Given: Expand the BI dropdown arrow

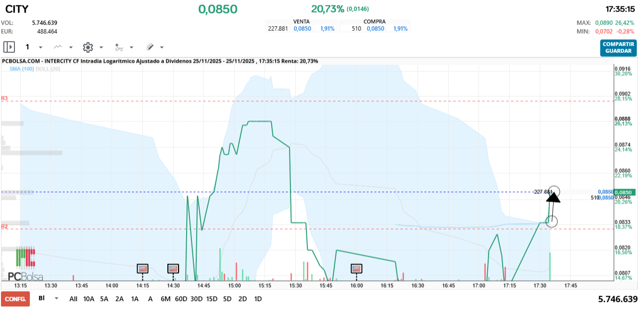Looking at the screenshot, I should 57,298.
